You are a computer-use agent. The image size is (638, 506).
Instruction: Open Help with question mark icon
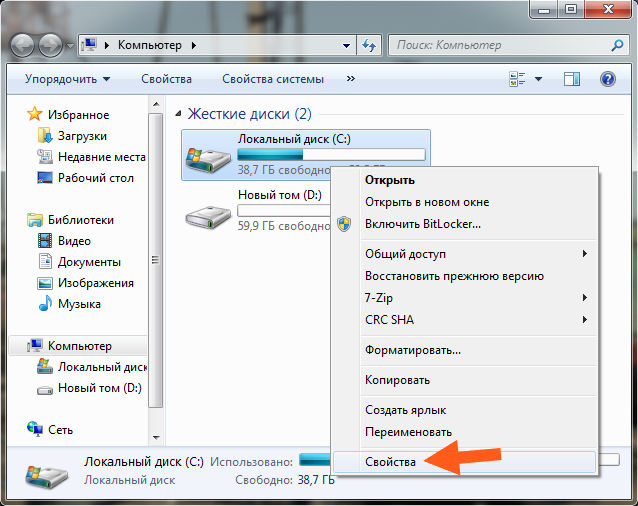(607, 79)
